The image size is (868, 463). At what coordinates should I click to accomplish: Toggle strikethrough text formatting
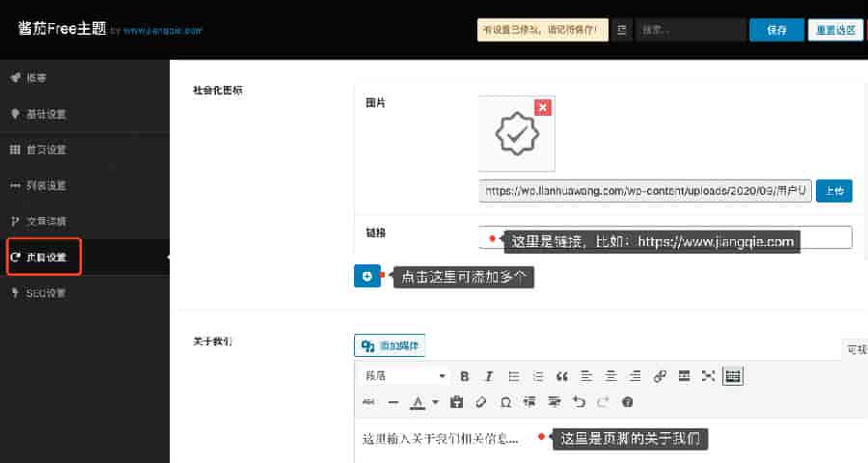pos(368,401)
